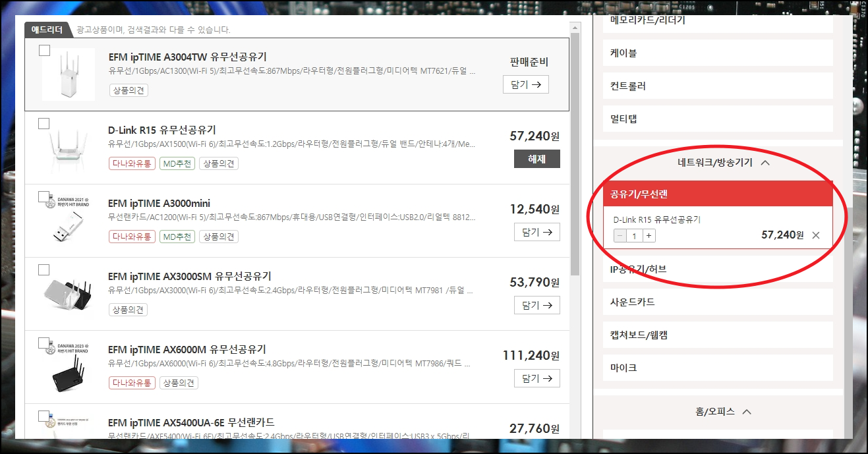Viewport: 868px width, 454px height.
Task: Add ipTIME AX3000SM with 담기 button
Action: click(x=537, y=305)
